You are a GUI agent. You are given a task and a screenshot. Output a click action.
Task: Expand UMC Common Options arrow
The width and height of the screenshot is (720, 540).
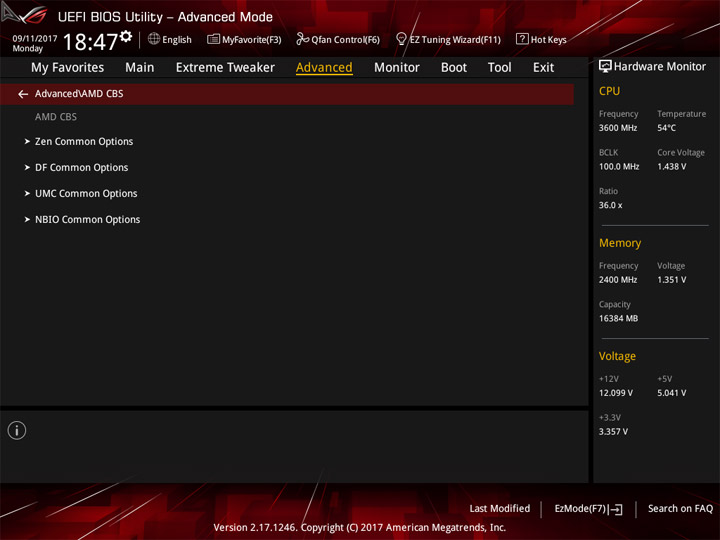point(27,193)
